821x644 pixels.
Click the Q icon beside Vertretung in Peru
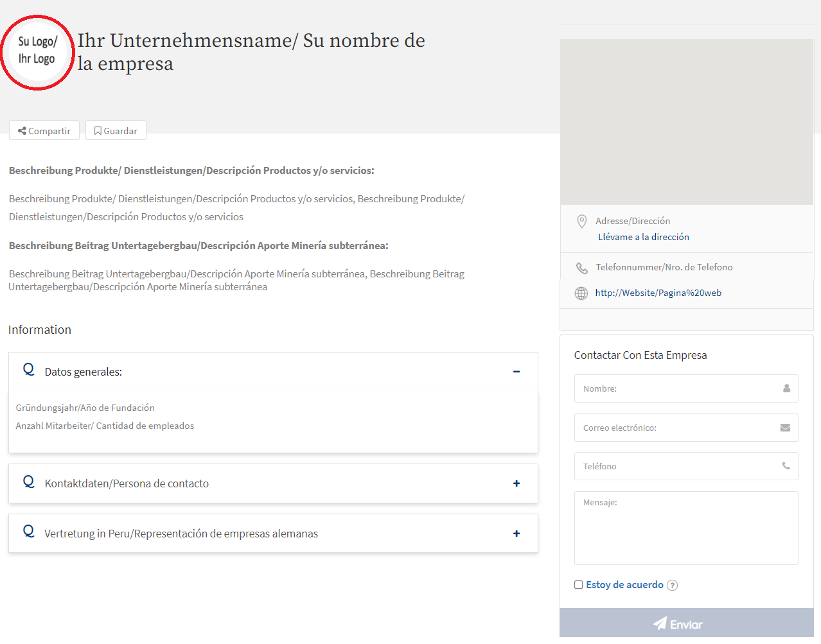29,532
